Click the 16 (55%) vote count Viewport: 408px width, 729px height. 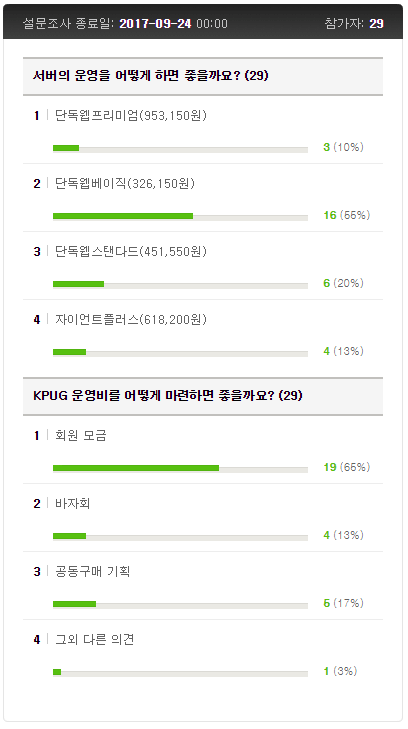[x=347, y=215]
